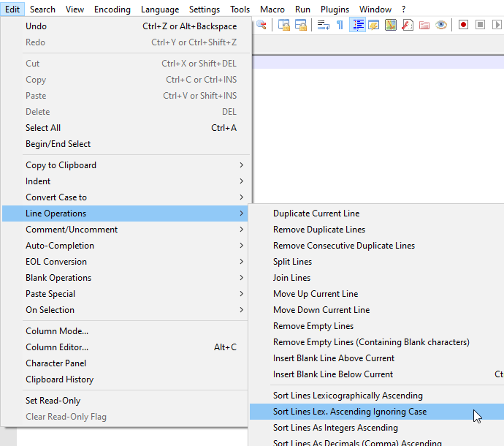
Task: Select Insert Blank Line Above Current
Action: (377, 358)
